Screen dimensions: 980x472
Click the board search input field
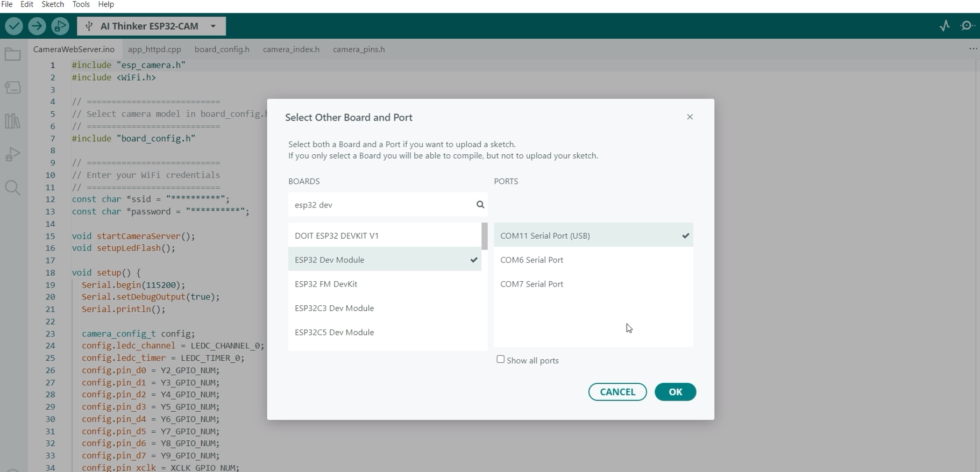382,205
